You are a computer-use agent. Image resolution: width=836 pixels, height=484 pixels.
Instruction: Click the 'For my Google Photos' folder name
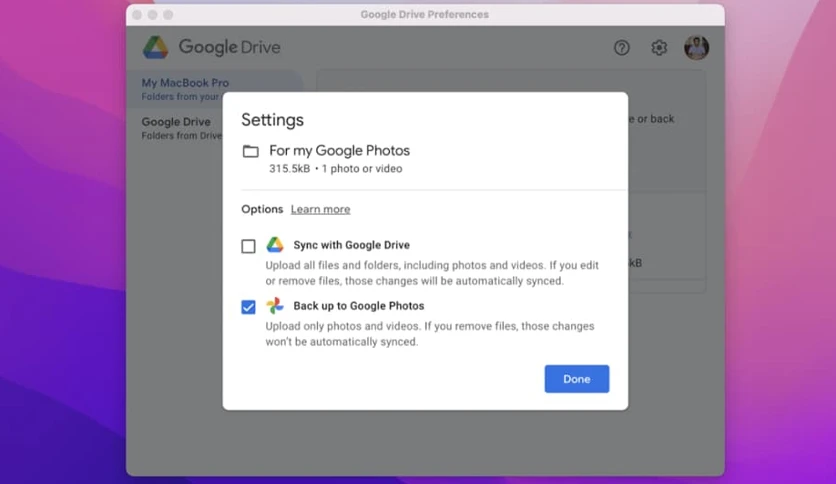(340, 151)
